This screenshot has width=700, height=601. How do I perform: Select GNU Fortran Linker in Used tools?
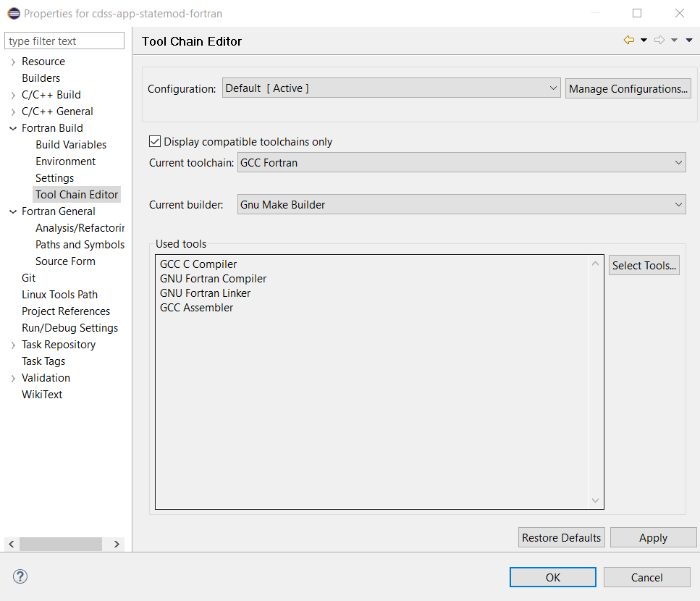[x=205, y=293]
